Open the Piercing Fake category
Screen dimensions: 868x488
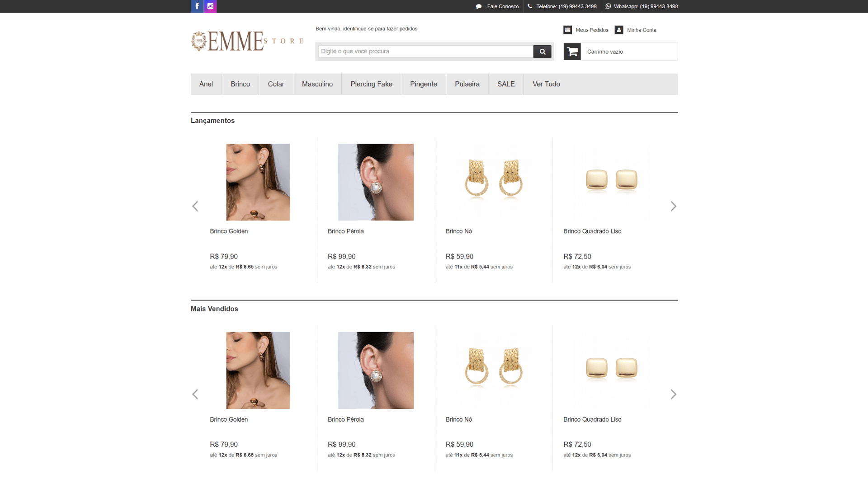[371, 84]
